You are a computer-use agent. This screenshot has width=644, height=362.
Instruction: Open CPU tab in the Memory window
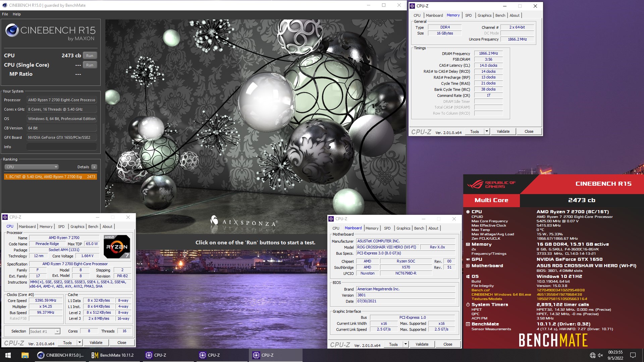[417, 15]
